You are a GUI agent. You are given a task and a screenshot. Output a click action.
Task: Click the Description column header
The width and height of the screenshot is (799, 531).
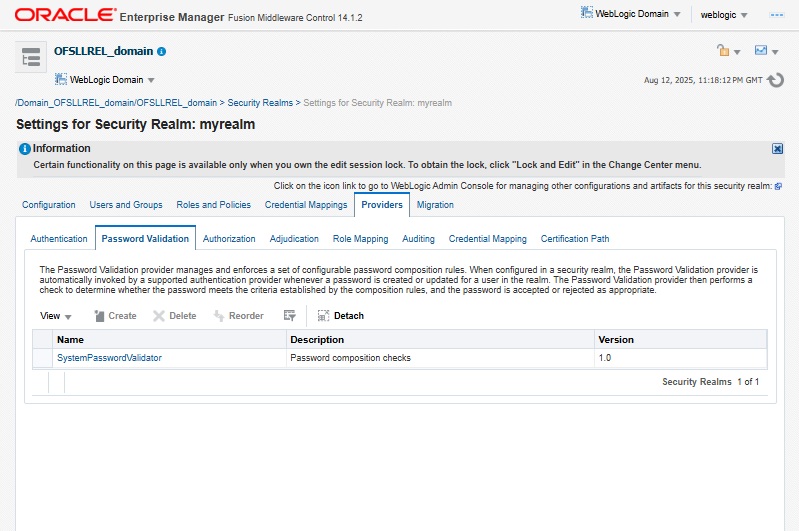coord(440,340)
